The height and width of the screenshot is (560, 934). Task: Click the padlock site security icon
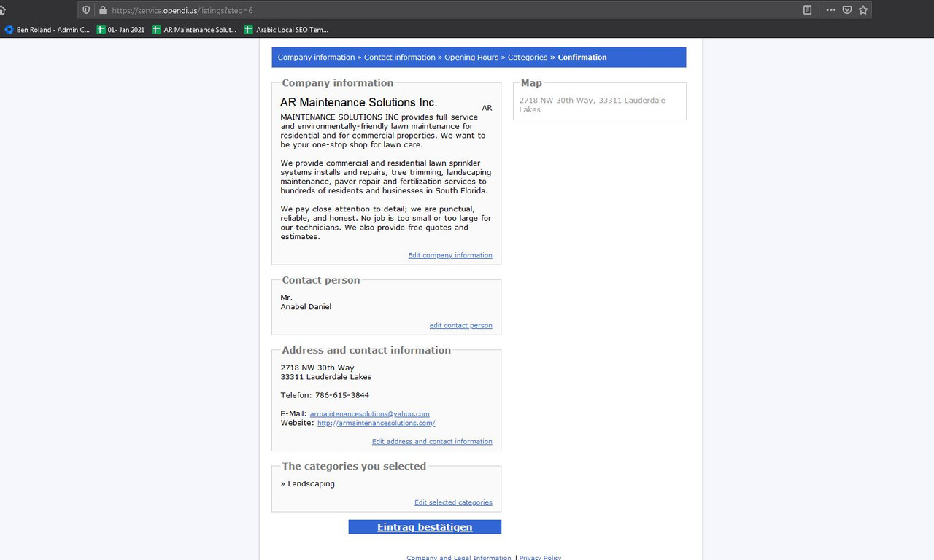tap(103, 10)
